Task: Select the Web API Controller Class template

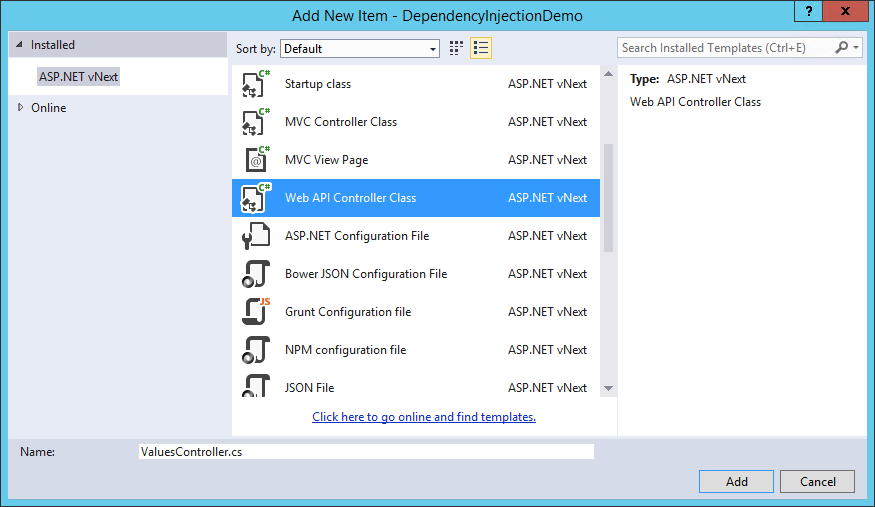Action: tap(416, 198)
